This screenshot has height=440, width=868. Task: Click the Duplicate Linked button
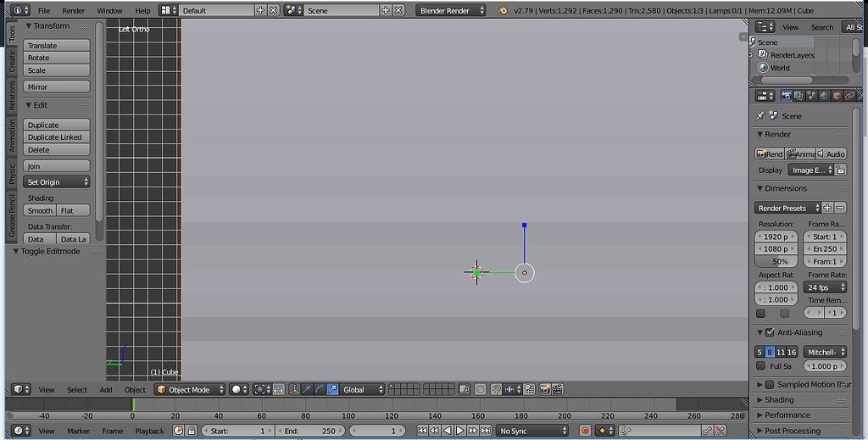click(x=57, y=137)
